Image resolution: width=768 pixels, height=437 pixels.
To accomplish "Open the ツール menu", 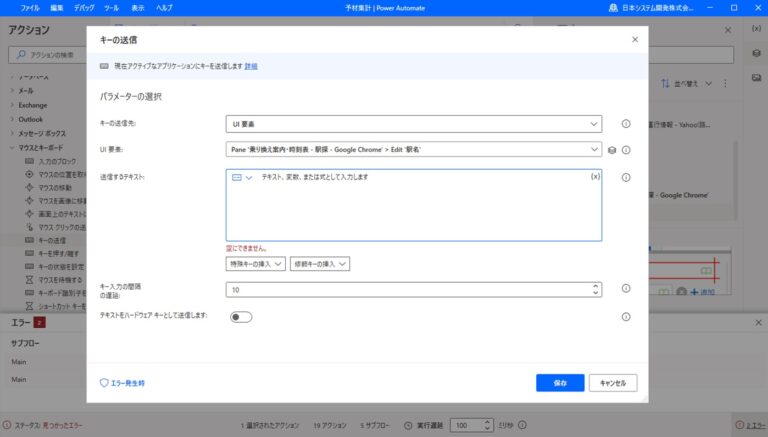I will 111,8.
